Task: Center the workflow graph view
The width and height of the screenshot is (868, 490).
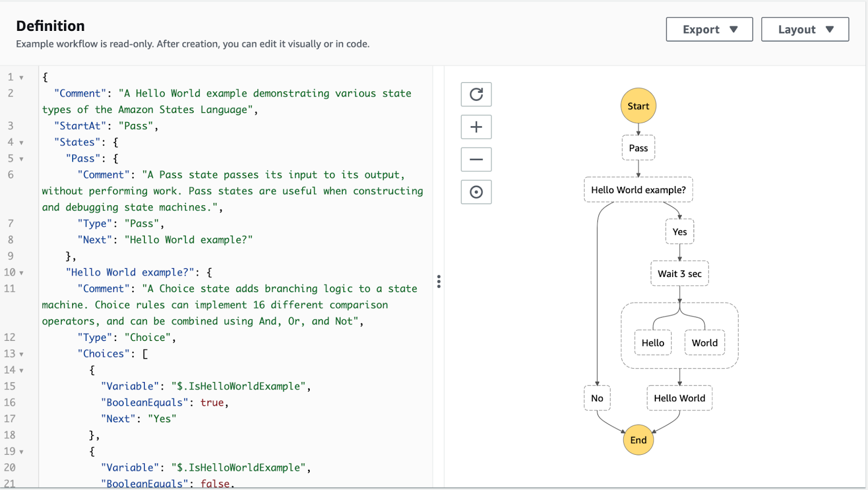Action: [x=476, y=192]
